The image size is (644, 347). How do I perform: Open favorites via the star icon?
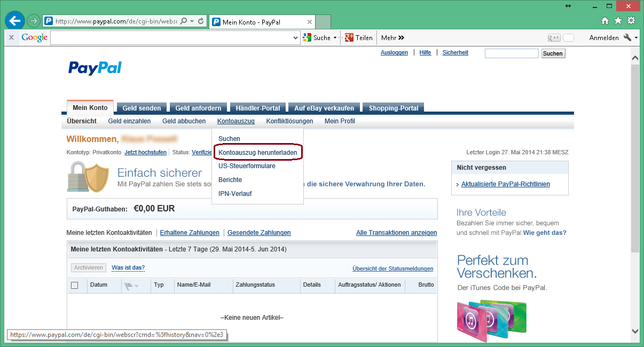618,21
